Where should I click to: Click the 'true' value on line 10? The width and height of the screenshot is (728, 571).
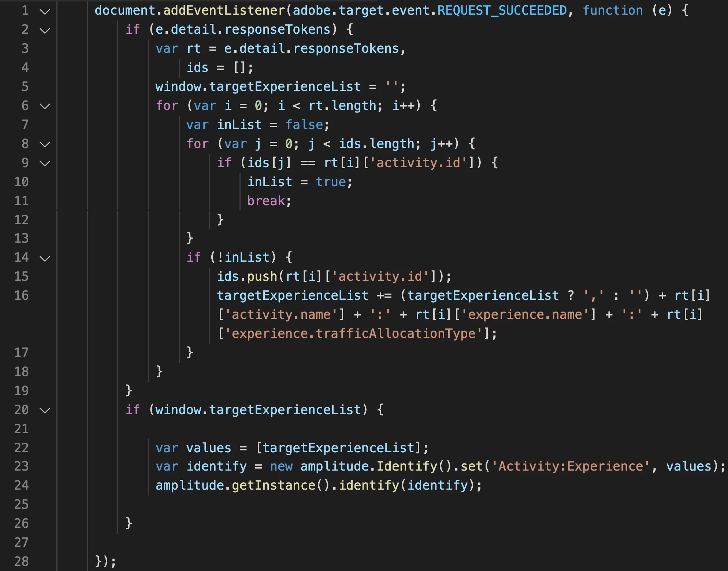[x=331, y=182]
